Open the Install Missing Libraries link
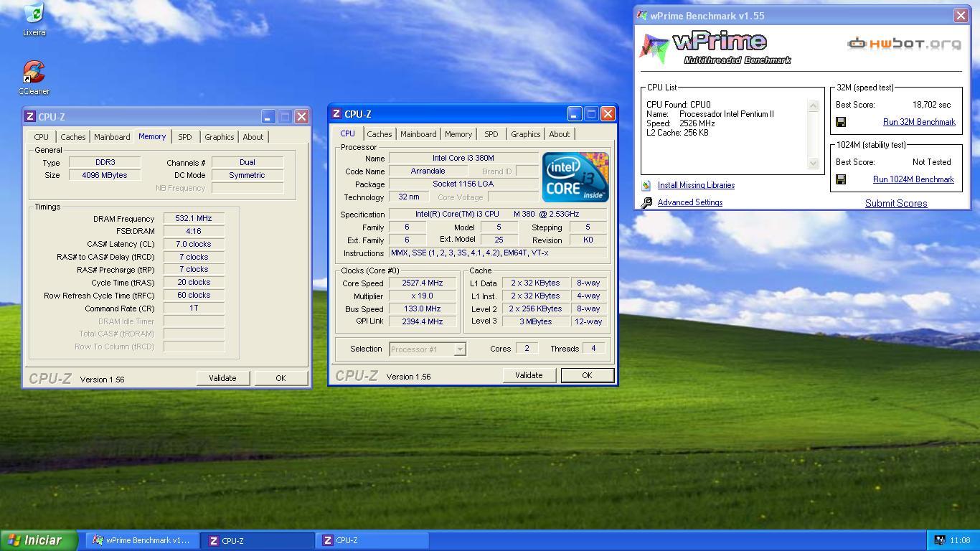980x551 pixels. pos(696,185)
